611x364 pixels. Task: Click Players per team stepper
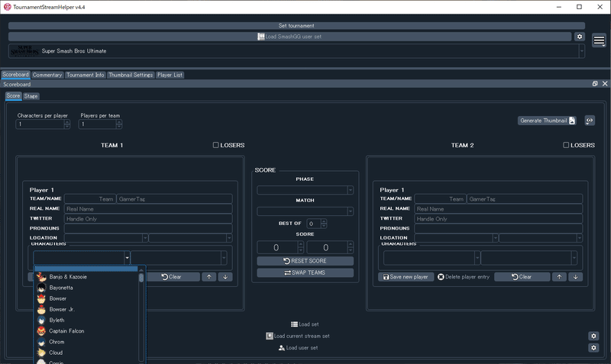click(x=119, y=124)
